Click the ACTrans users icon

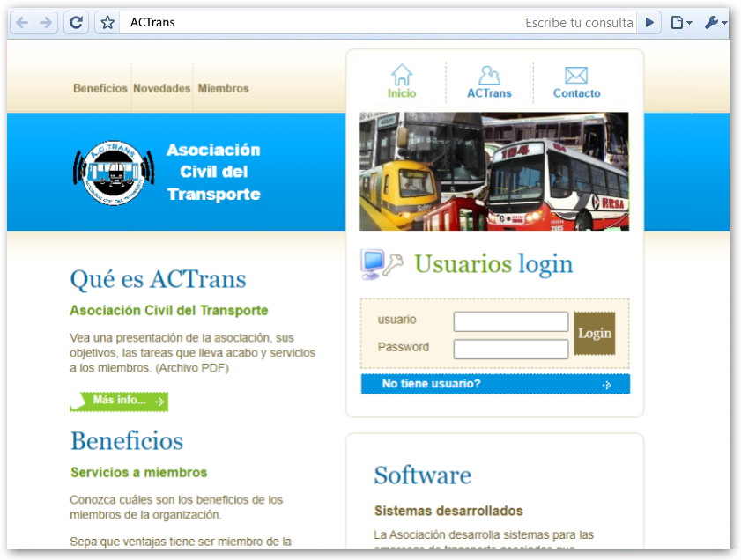tap(489, 75)
